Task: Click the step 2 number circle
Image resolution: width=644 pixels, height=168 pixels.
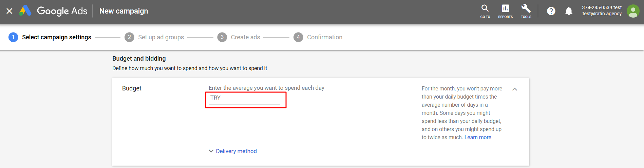Action: [x=129, y=37]
